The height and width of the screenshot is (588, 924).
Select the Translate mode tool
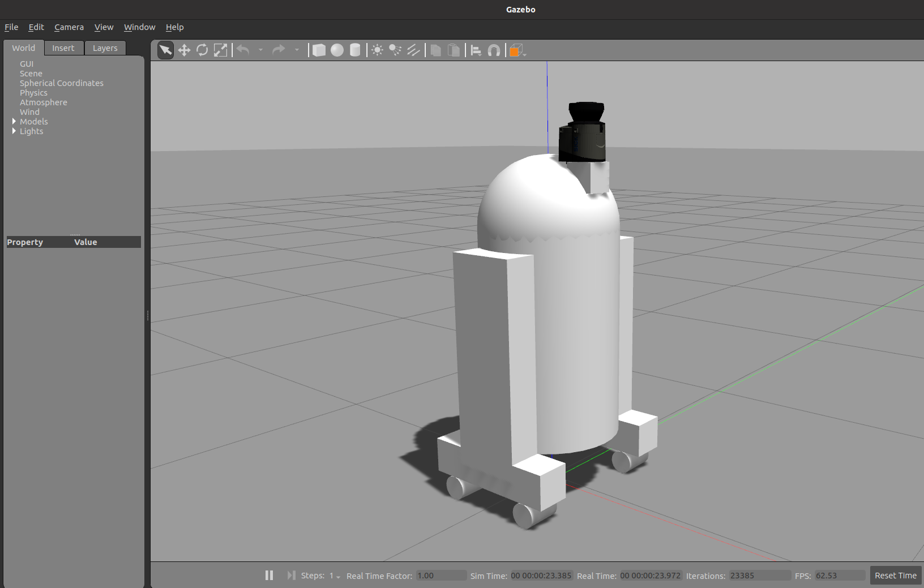184,50
